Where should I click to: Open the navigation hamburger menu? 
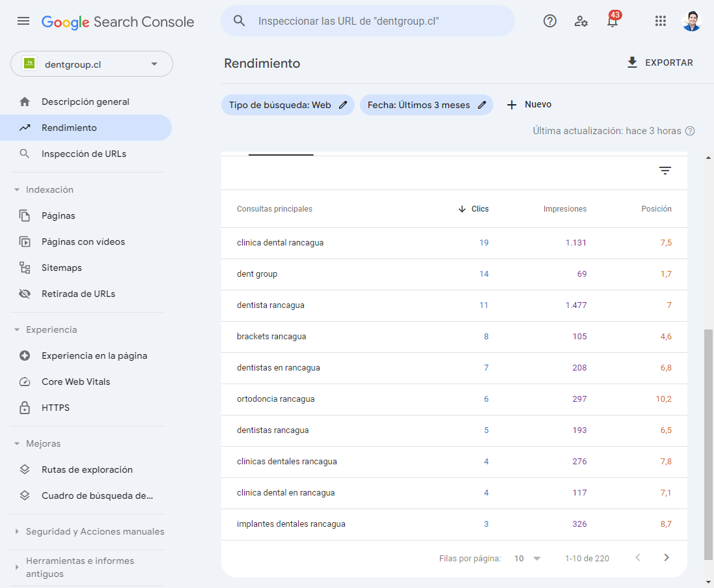tap(23, 21)
